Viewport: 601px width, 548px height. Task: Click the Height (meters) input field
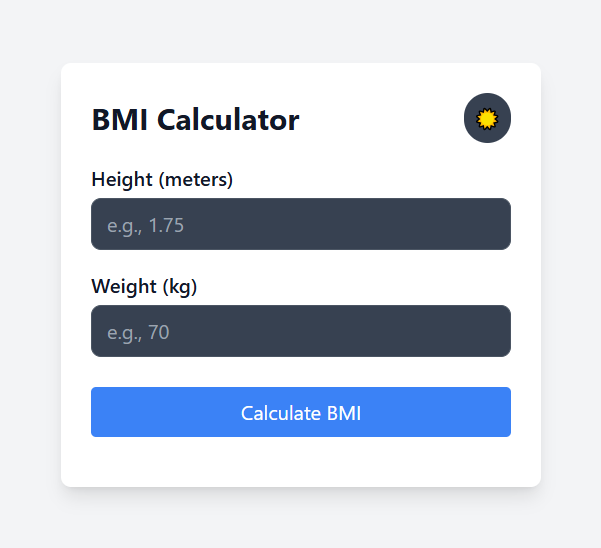coord(300,224)
